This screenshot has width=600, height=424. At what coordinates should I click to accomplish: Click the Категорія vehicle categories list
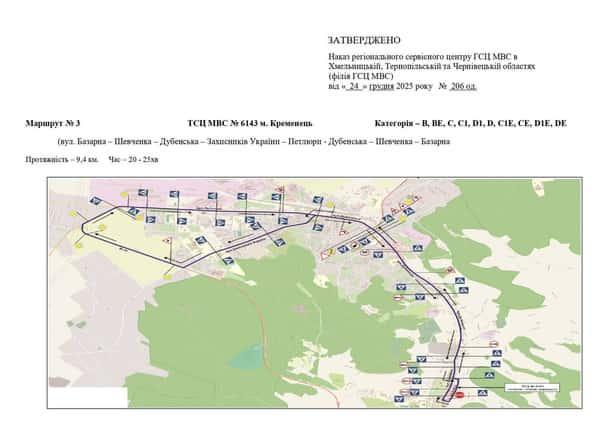470,122
